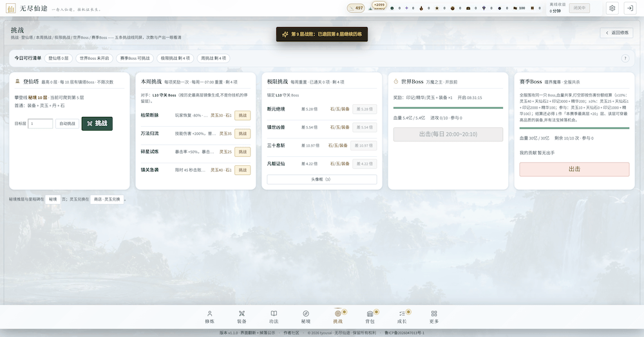The width and height of the screenshot is (644, 337).
Task: Click the flag resource icon showing 100
Action: 515,8
